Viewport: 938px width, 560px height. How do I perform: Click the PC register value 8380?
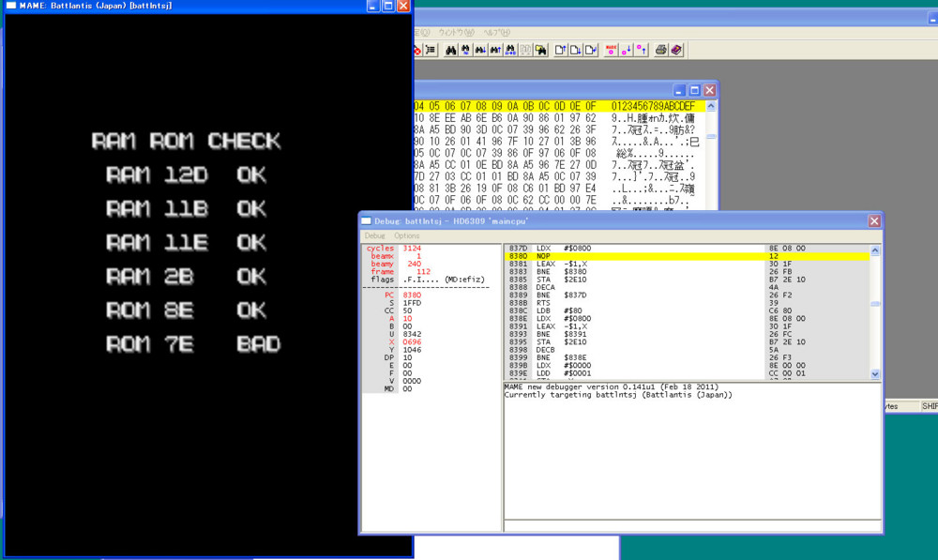tap(412, 295)
